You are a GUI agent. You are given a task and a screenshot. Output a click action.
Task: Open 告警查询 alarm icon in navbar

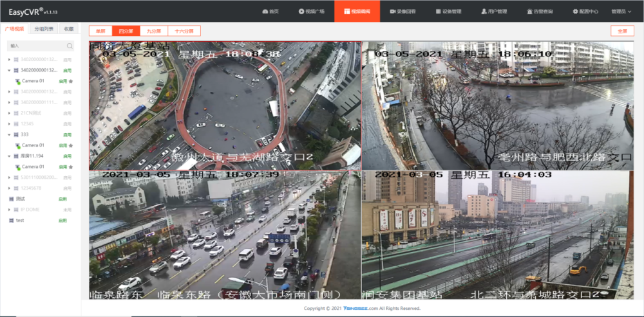(530, 12)
